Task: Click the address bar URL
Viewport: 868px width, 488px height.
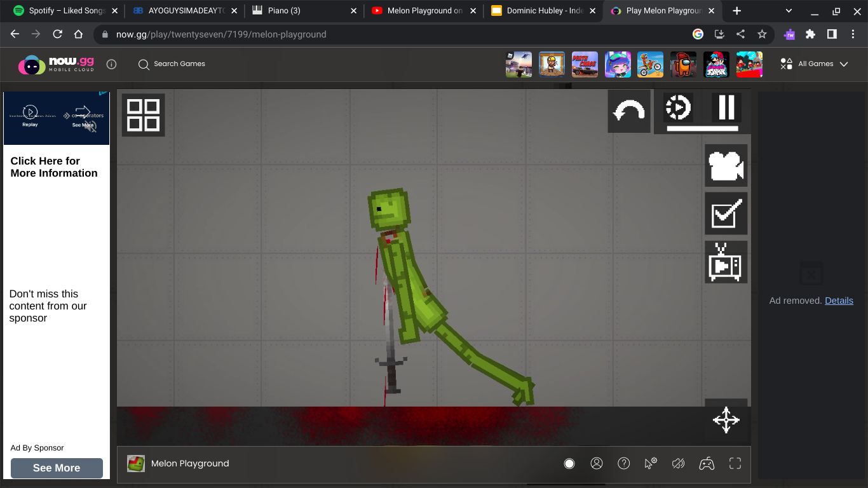Action: 221,34
